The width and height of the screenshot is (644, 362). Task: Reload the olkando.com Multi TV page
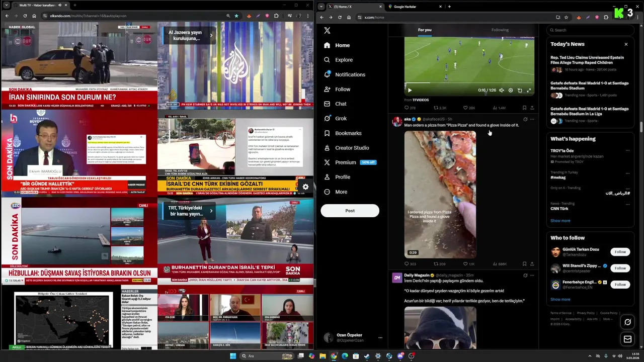click(25, 16)
